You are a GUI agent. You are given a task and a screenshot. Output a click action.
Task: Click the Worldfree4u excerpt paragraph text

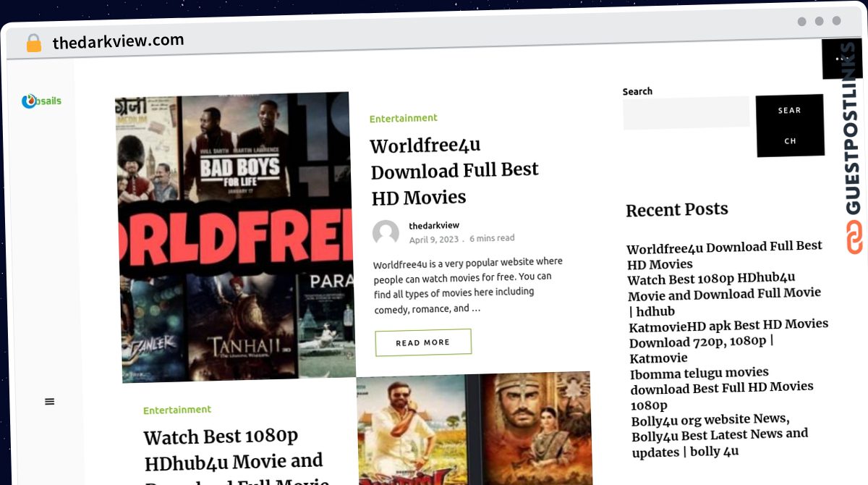468,285
